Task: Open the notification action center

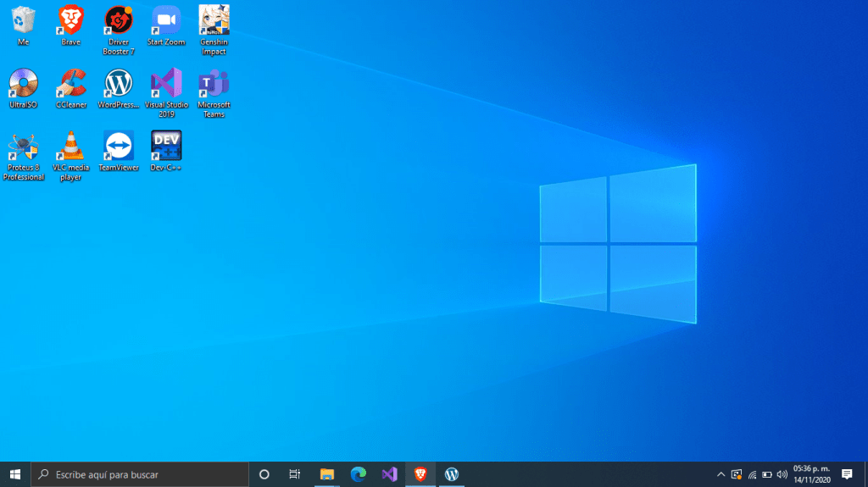Action: click(x=846, y=474)
